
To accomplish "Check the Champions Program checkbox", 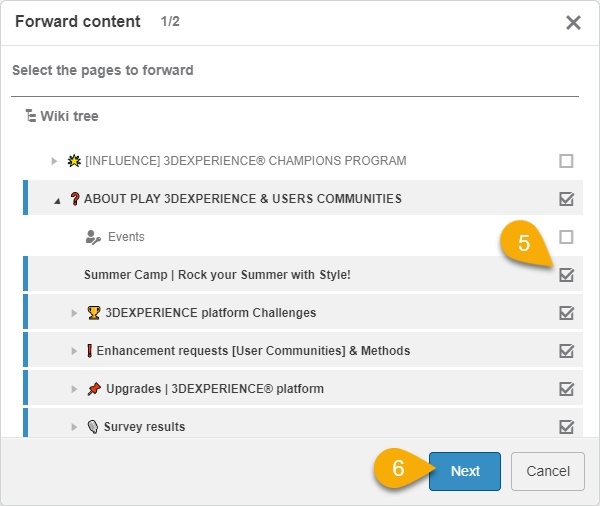I will pyautogui.click(x=567, y=161).
